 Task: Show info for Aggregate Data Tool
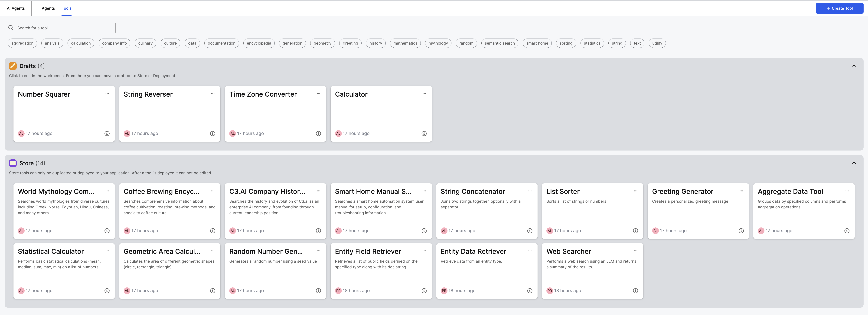pyautogui.click(x=847, y=231)
